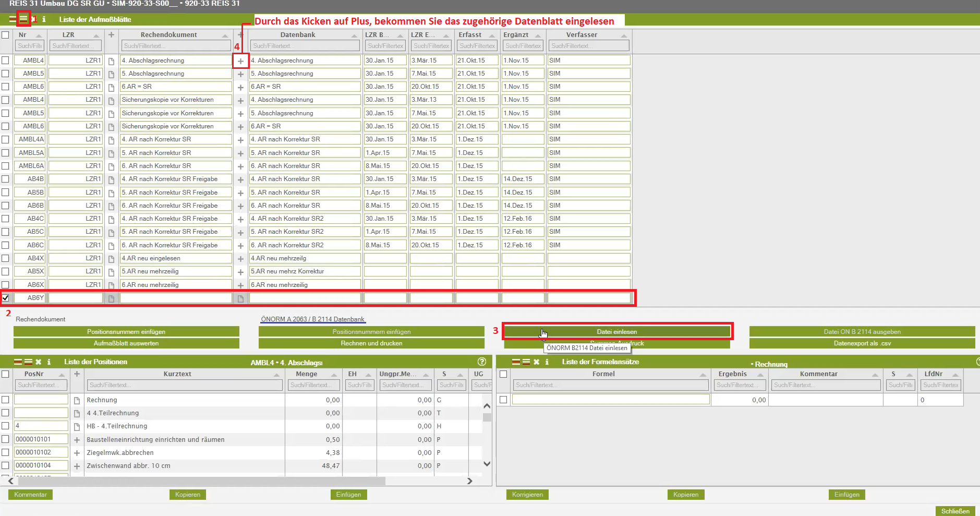The height and width of the screenshot is (516, 980).
Task: Click the first menu icon in Liste der Positionen header
Action: (18, 362)
